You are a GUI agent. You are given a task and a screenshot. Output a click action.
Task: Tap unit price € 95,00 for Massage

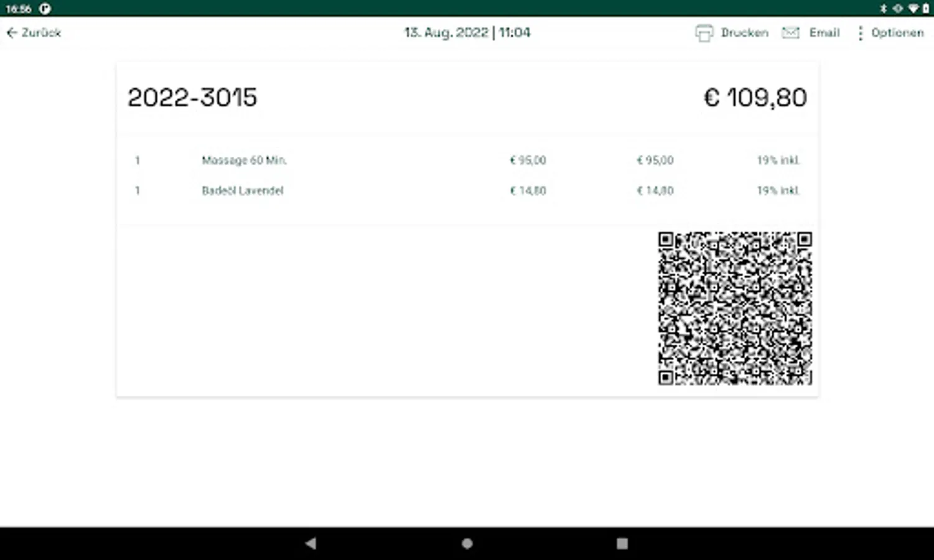[528, 161]
